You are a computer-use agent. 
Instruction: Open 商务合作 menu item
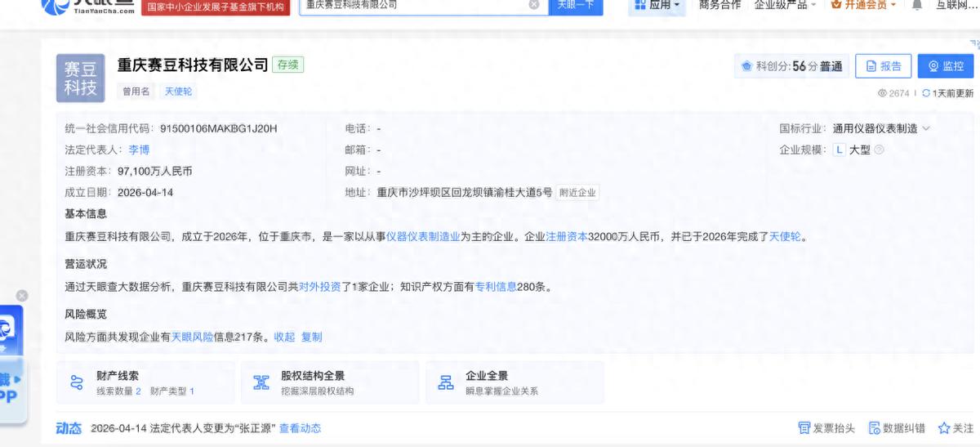[719, 5]
